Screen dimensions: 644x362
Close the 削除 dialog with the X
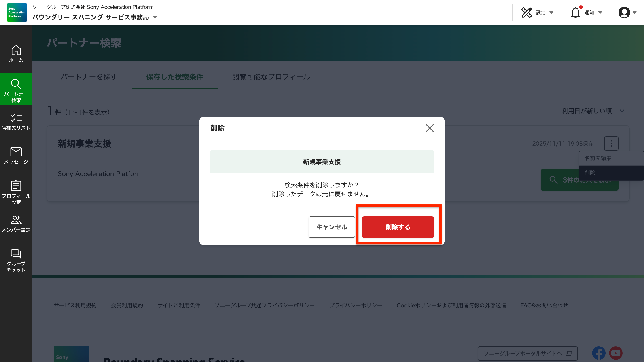coord(430,128)
